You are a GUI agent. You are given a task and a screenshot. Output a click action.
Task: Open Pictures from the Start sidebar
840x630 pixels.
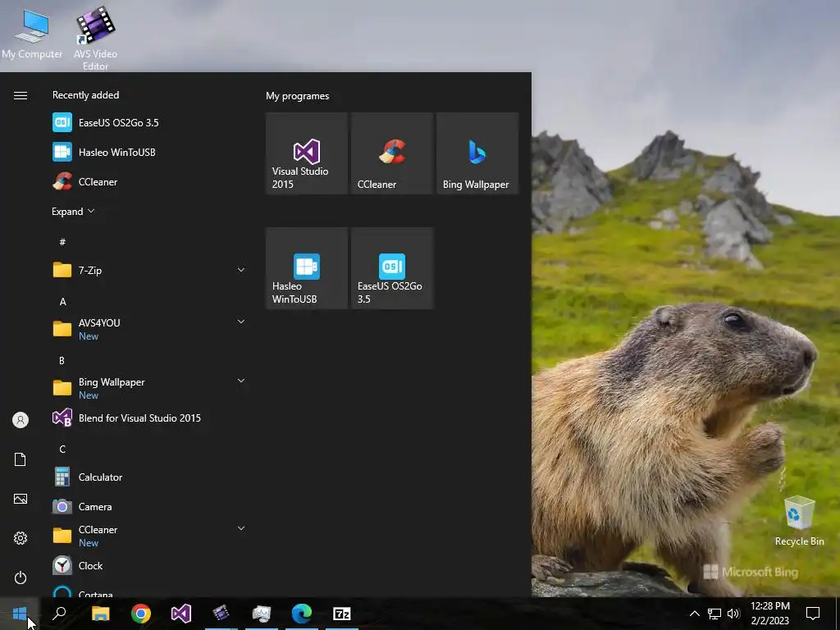click(x=21, y=499)
